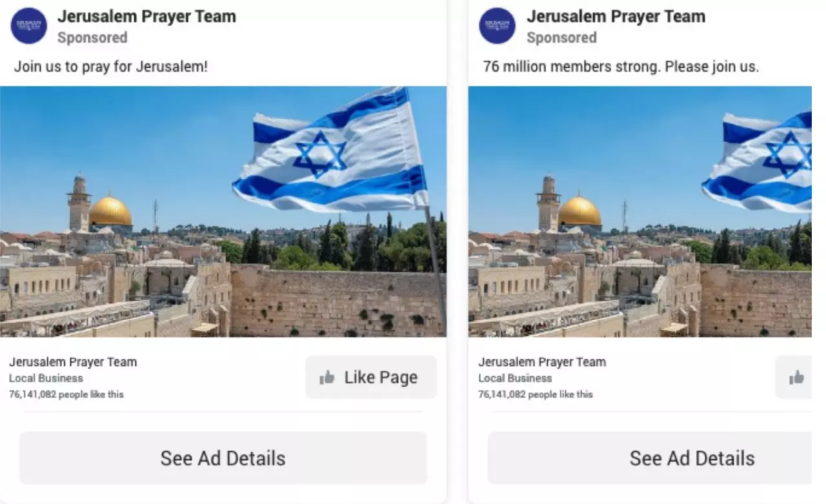This screenshot has width=826, height=504.
Task: Click the thumbs-up icon in the first Like Page button
Action: point(327,378)
